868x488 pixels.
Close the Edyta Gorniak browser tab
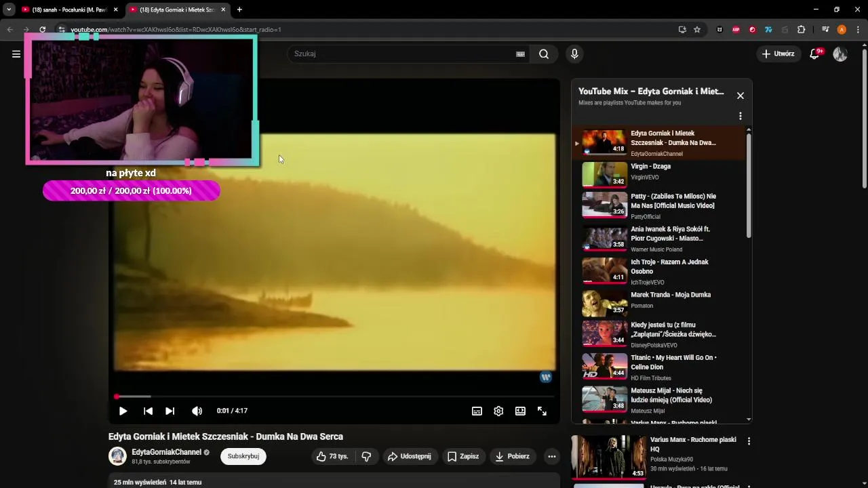[x=223, y=9]
